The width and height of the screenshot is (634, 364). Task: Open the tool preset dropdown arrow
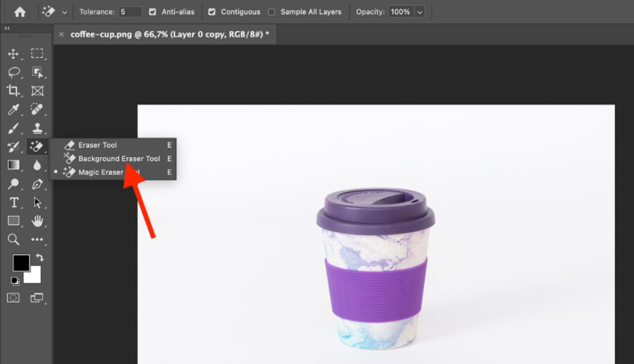coord(66,11)
